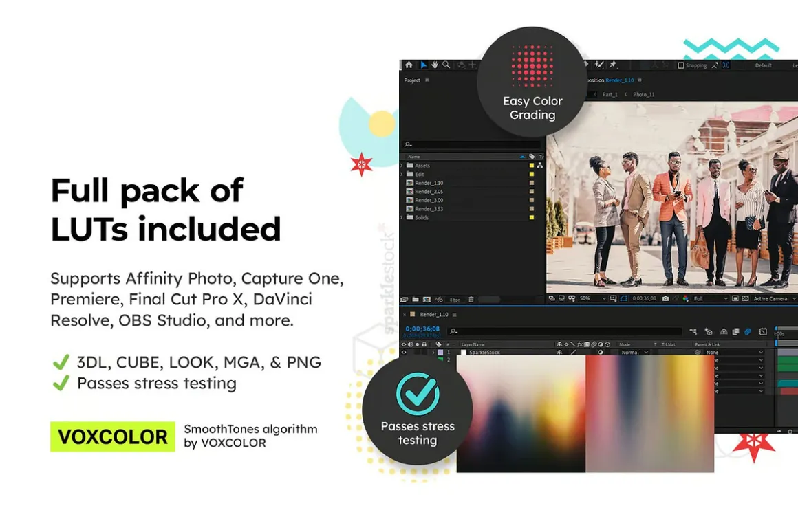Toggle the Hide Shy Layers icon
The height and width of the screenshot is (532, 798).
pyautogui.click(x=724, y=331)
